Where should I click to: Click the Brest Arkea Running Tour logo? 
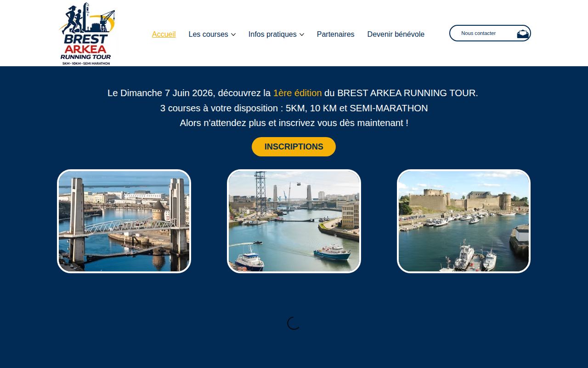point(87,34)
